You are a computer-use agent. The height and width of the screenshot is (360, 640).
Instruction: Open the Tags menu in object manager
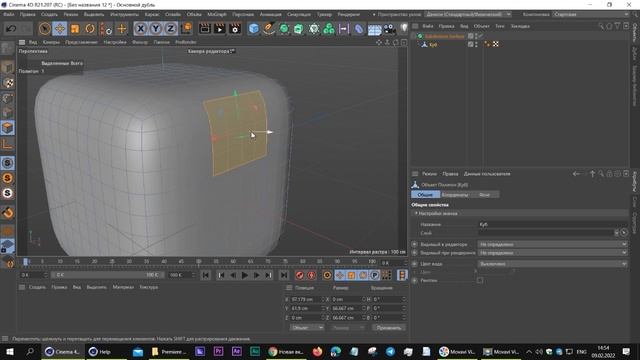pos(500,26)
